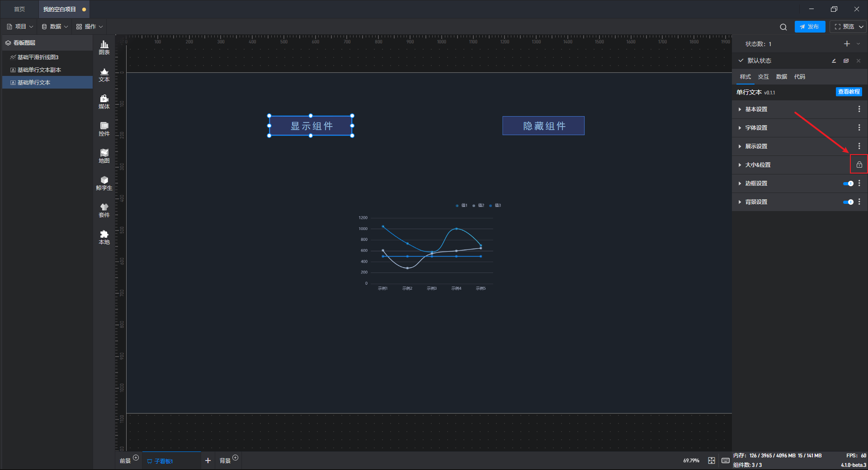Expand the 基本设置 section
Image resolution: width=868 pixels, height=470 pixels.
[x=740, y=109]
